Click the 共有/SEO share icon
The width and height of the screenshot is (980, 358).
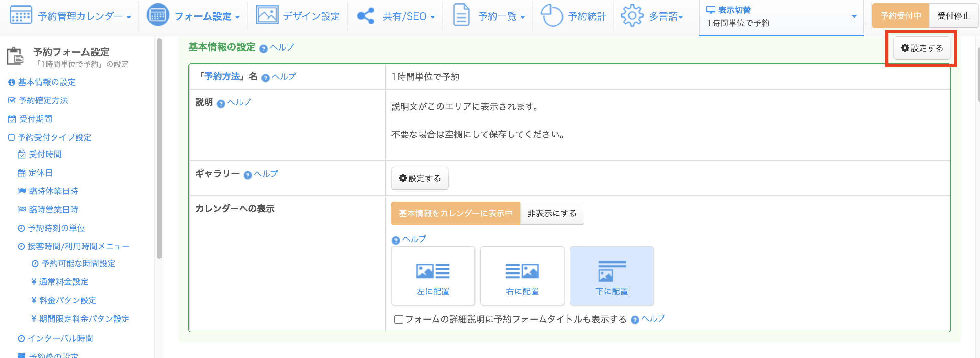coord(366,16)
